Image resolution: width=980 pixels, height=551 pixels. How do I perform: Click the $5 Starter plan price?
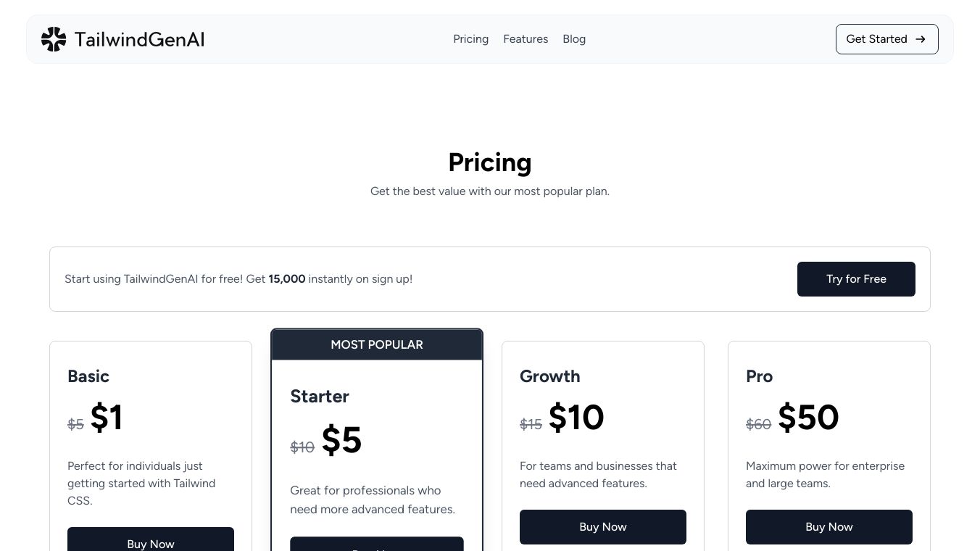[x=341, y=440]
